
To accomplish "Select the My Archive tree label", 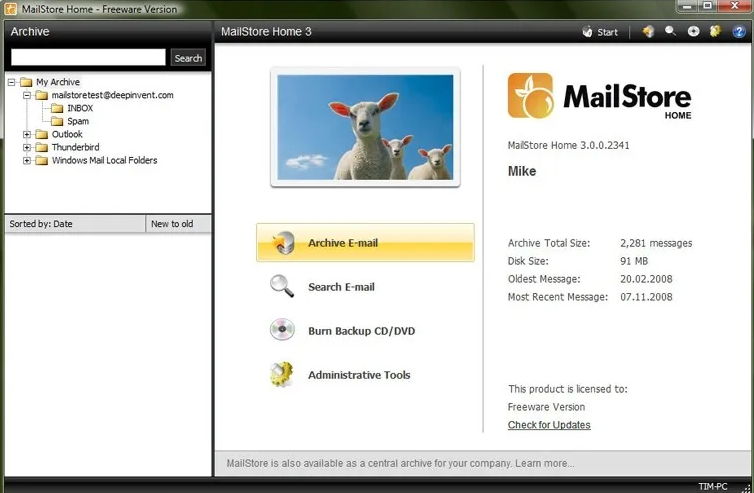I will pos(58,82).
